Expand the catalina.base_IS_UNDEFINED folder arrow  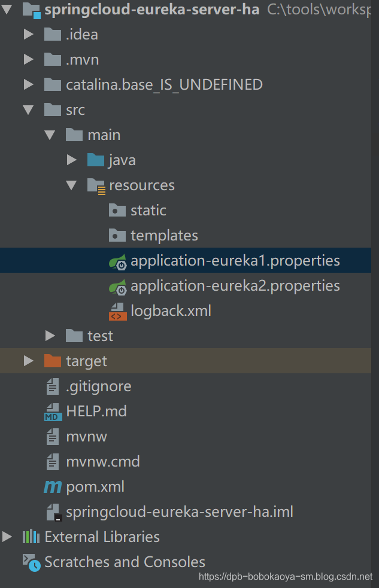(x=29, y=85)
